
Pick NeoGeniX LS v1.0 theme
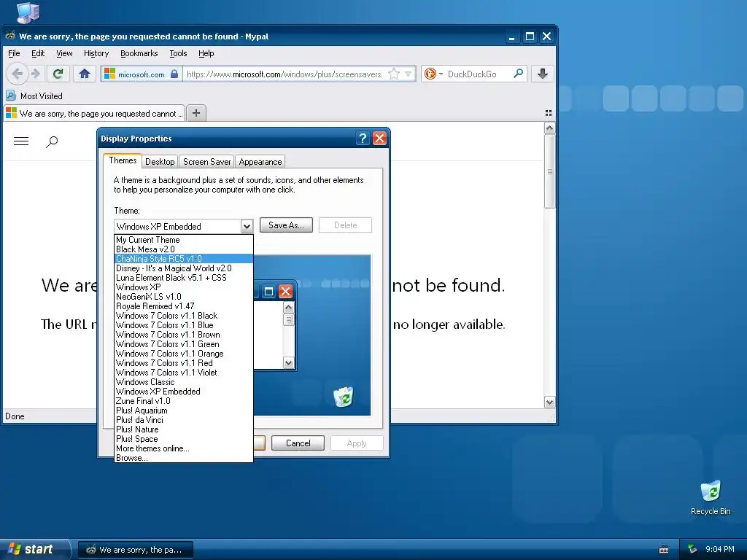(x=183, y=297)
